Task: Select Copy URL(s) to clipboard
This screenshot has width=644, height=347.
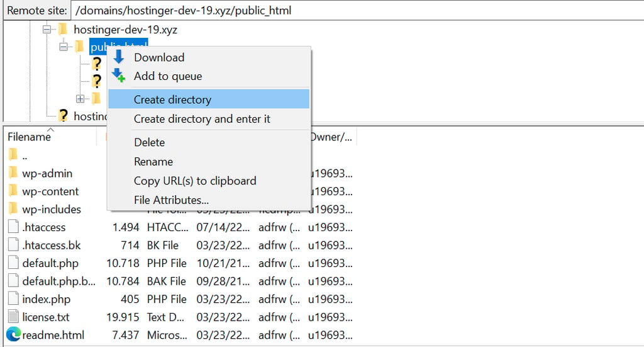Action: [x=195, y=181]
